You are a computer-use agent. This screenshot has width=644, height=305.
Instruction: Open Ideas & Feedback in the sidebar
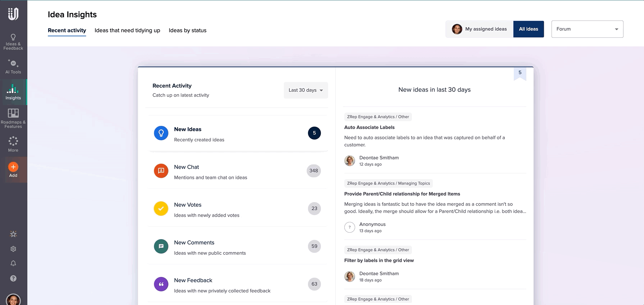(x=13, y=42)
